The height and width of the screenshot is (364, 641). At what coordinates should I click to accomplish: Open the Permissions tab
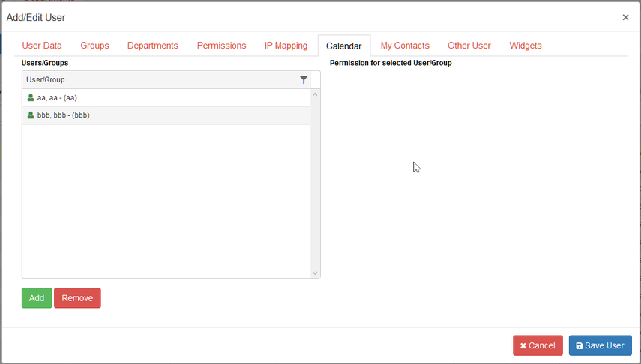pyautogui.click(x=222, y=46)
